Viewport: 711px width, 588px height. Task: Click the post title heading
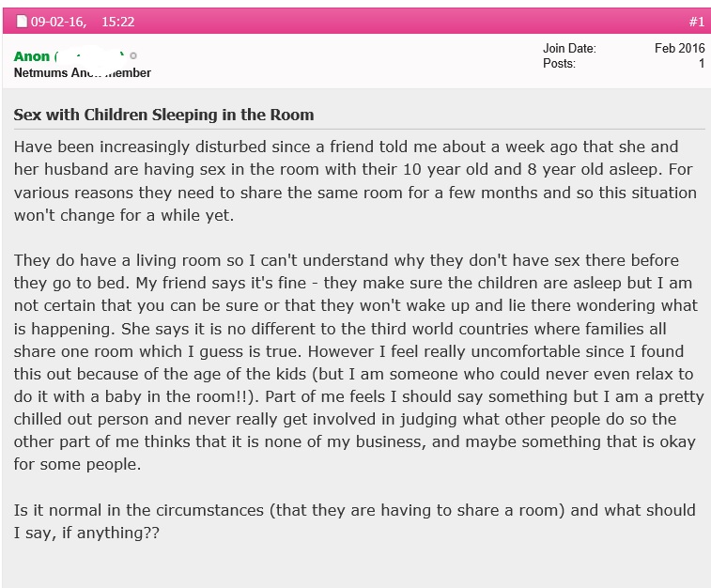coord(163,115)
